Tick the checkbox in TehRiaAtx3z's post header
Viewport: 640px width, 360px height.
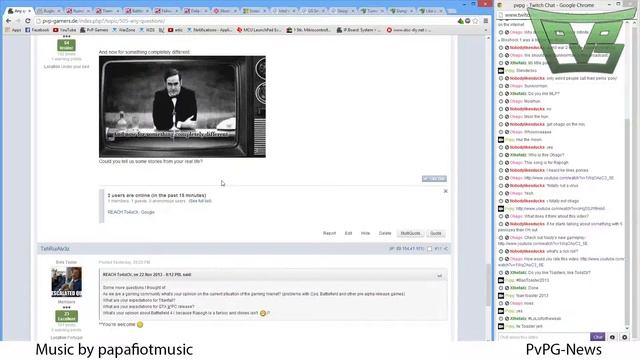point(429,249)
